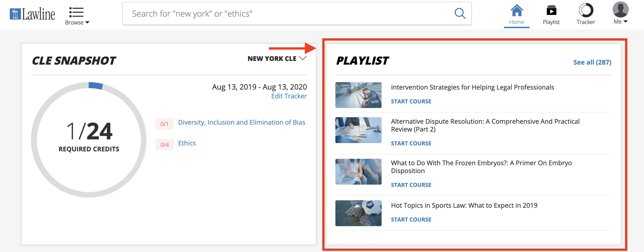Open the Browse menu list icon
This screenshot has height=252, width=644.
coord(76,12)
